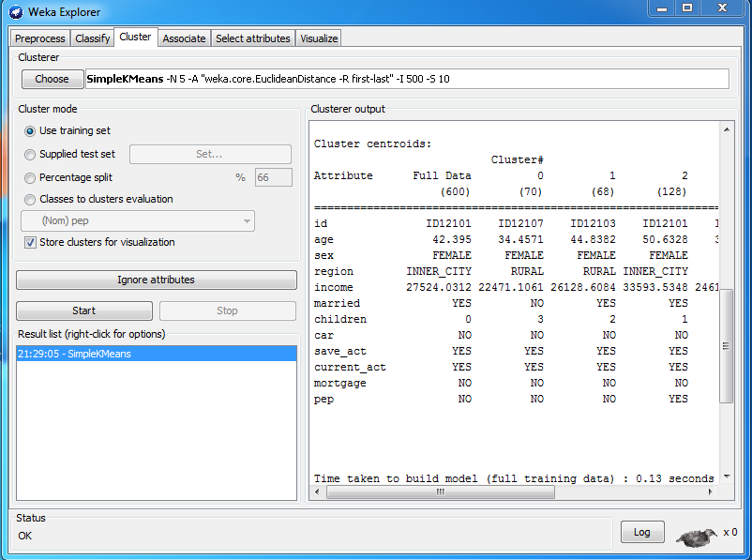The width and height of the screenshot is (752, 560).
Task: Switch to the Classify tab
Action: [x=92, y=38]
